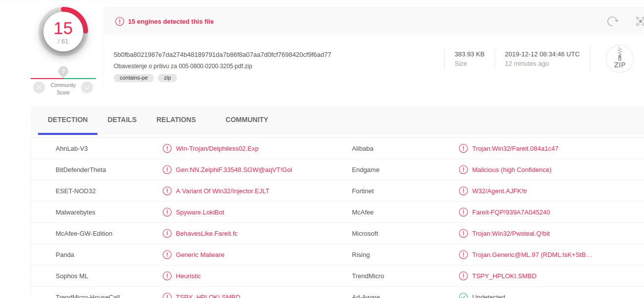This screenshot has height=298, width=644.
Task: Click the 'zip' tag chip
Action: pyautogui.click(x=167, y=78)
